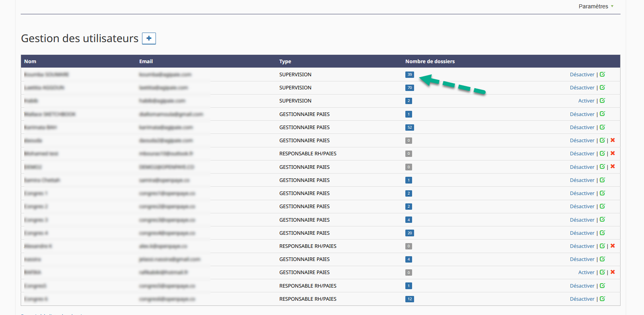Select the SUPERVISION type of the 70-dossier row
The width and height of the screenshot is (644, 315).
pyautogui.click(x=295, y=88)
